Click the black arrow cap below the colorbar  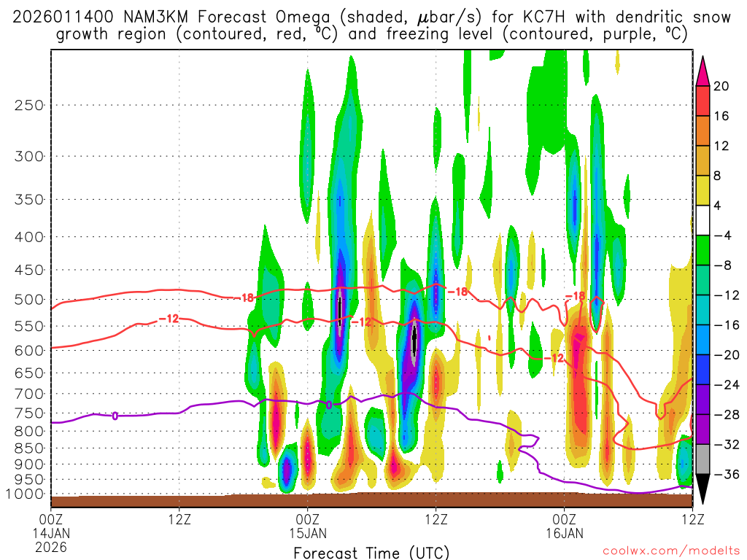[x=703, y=489]
